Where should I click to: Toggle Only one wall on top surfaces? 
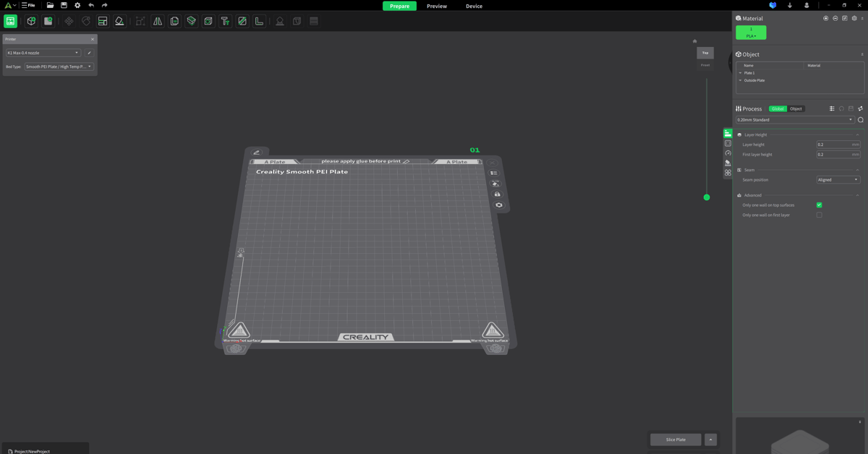pos(819,205)
